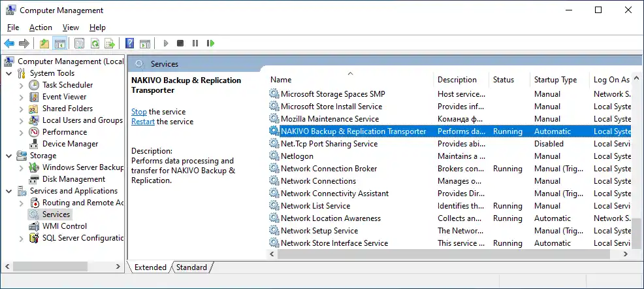This screenshot has width=644, height=289.
Task: Click the Restart Service toolbar icon
Action: pos(211,43)
